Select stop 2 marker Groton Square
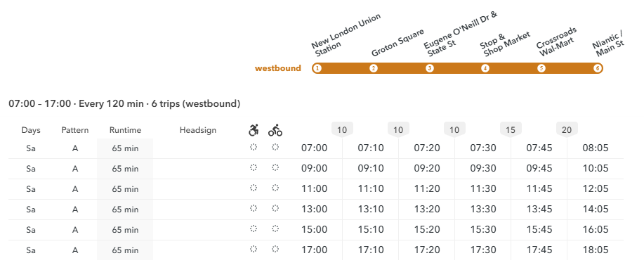 pos(374,68)
